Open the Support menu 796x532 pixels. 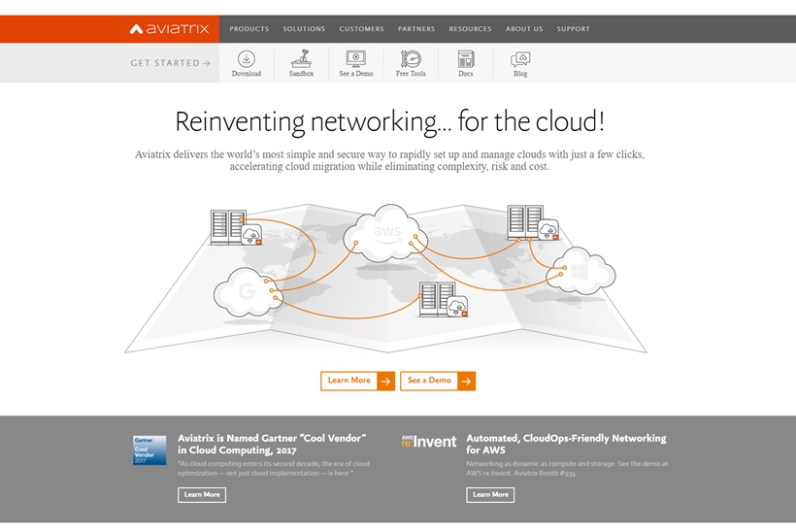(x=573, y=29)
